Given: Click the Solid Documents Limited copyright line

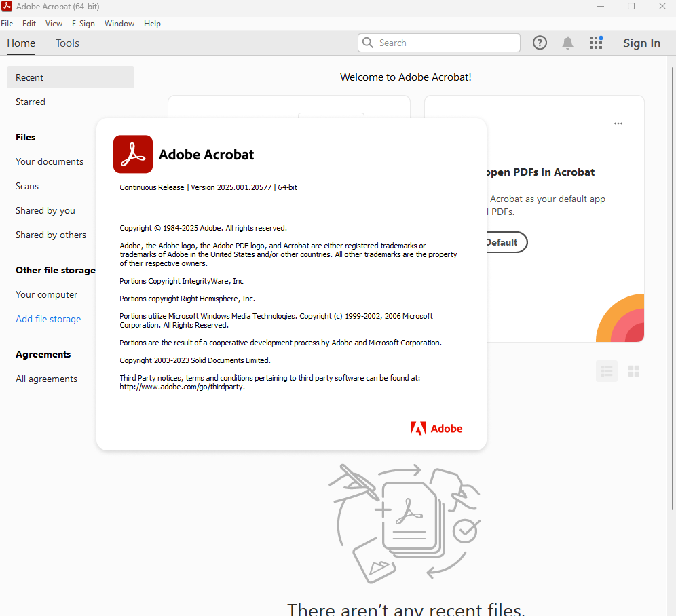Looking at the screenshot, I should tap(195, 360).
